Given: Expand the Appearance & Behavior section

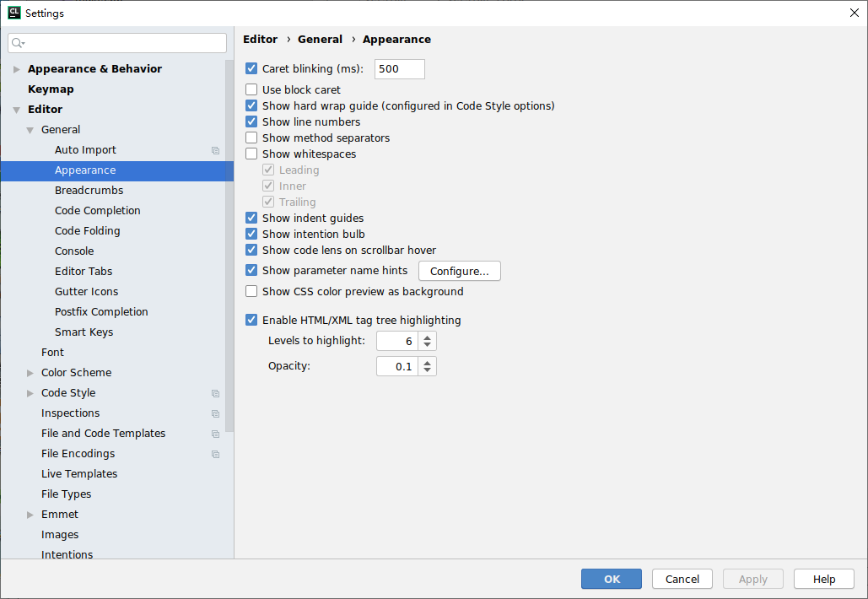Looking at the screenshot, I should [16, 68].
